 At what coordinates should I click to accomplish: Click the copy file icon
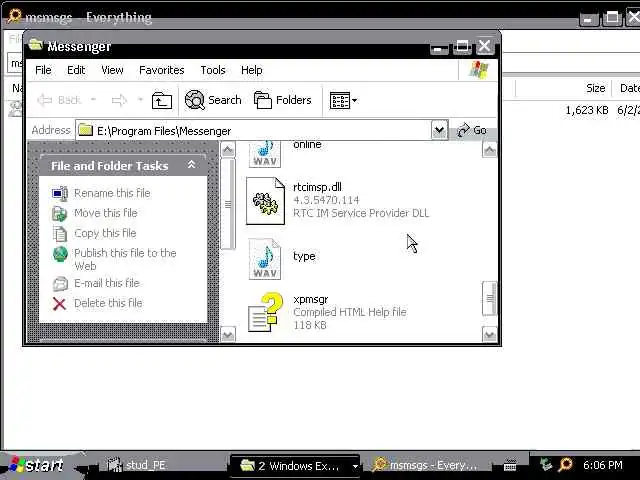[60, 234]
